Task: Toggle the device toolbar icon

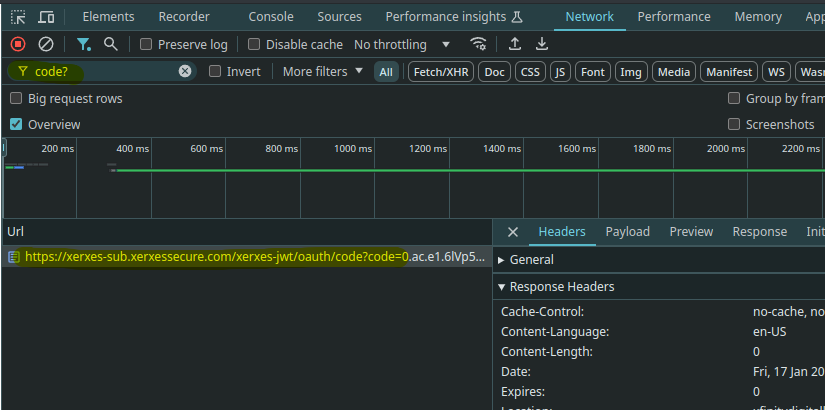Action: [46, 17]
